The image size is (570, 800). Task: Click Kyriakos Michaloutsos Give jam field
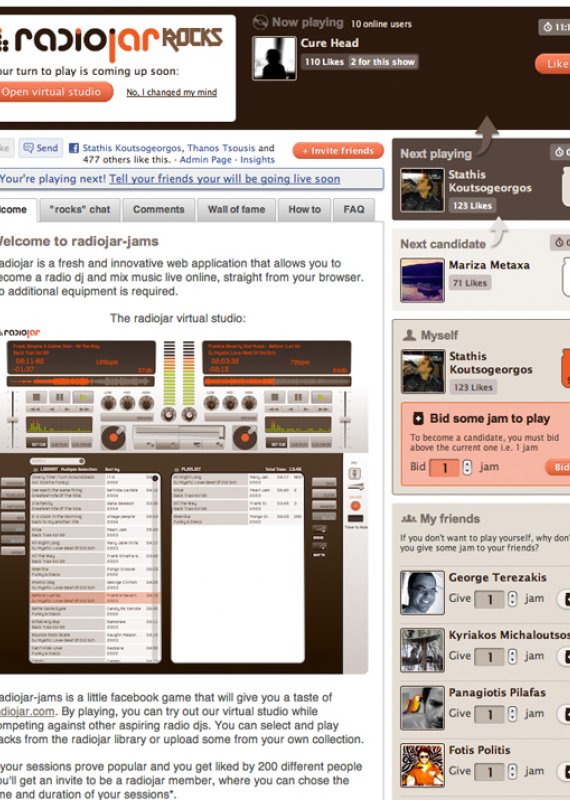coord(489,656)
